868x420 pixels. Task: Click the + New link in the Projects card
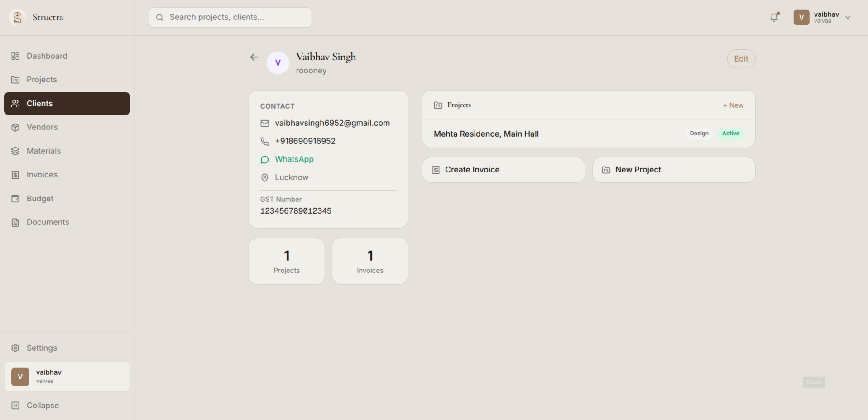point(733,105)
